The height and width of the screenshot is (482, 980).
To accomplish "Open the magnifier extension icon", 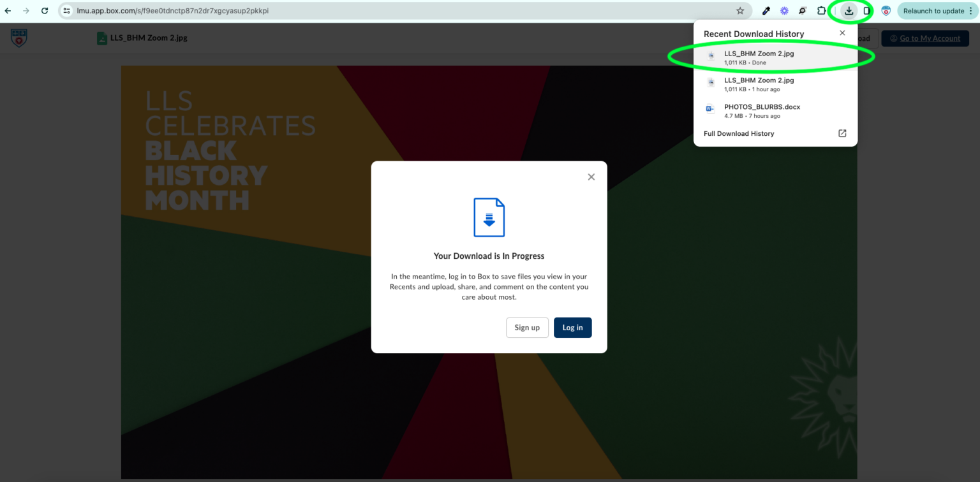I will (x=802, y=10).
